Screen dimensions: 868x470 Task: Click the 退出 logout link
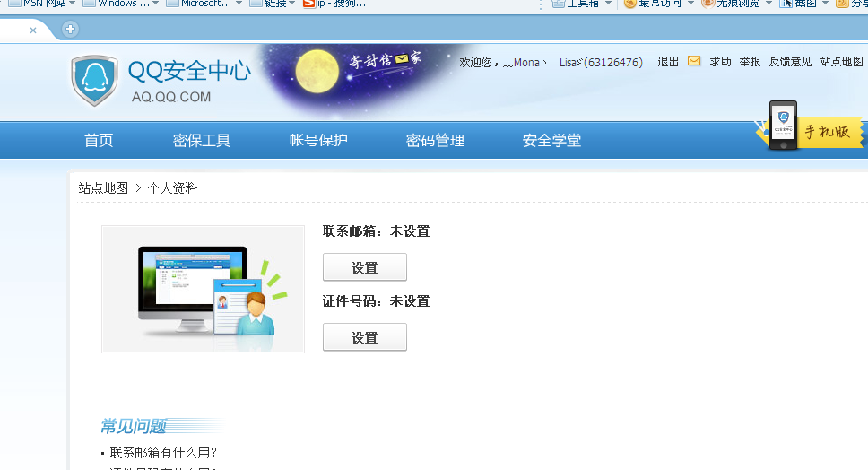[x=668, y=62]
